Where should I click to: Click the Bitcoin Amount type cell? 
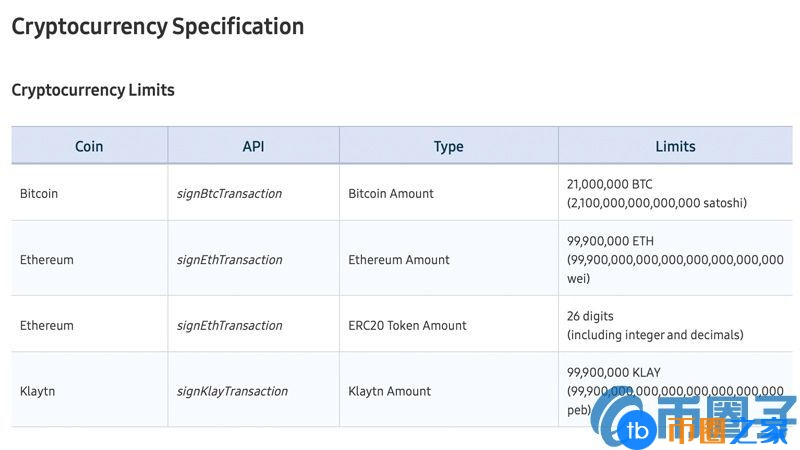[391, 193]
